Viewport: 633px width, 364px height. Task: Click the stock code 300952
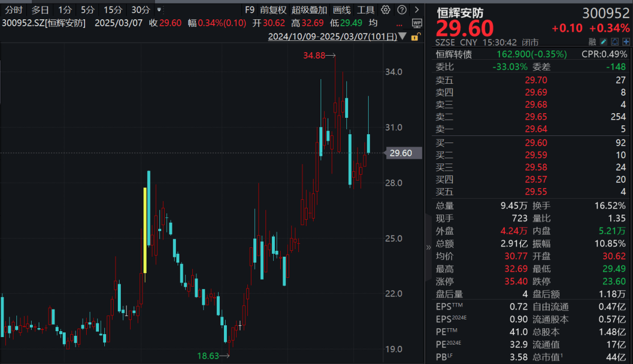point(605,13)
